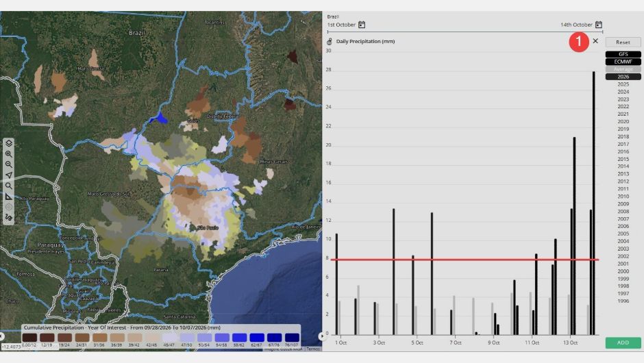
Task: Select year 1999 in the list
Action: coord(623,279)
